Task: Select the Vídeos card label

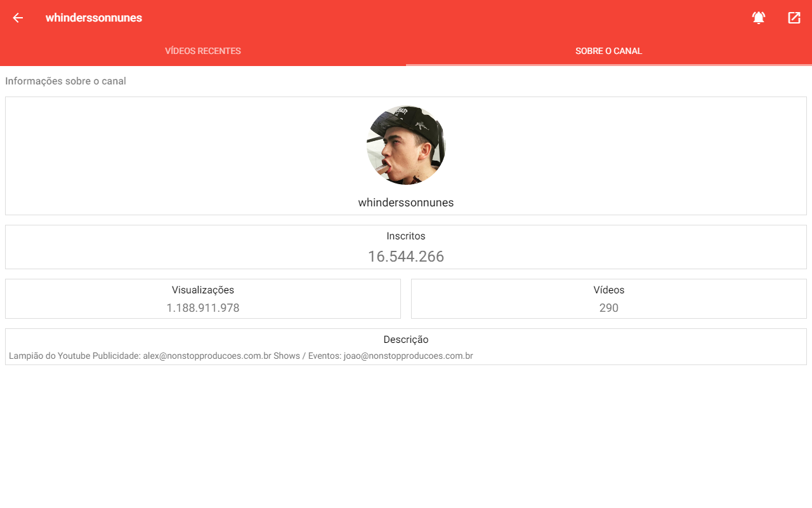Action: click(609, 290)
